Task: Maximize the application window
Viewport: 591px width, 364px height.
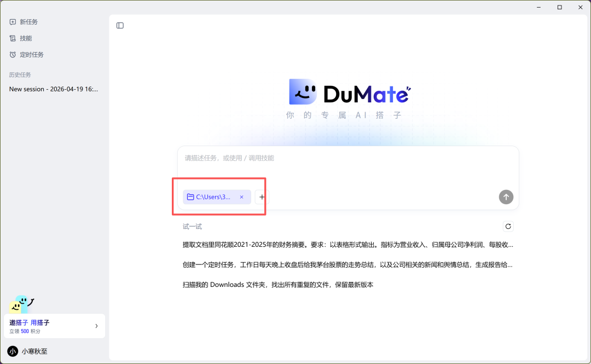Action: tap(559, 7)
